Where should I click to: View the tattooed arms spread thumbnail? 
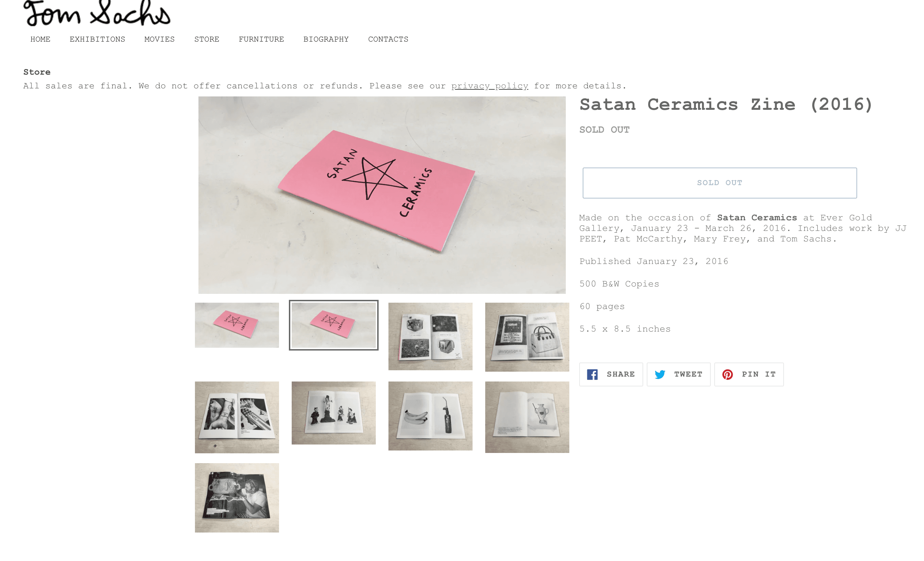click(x=236, y=417)
